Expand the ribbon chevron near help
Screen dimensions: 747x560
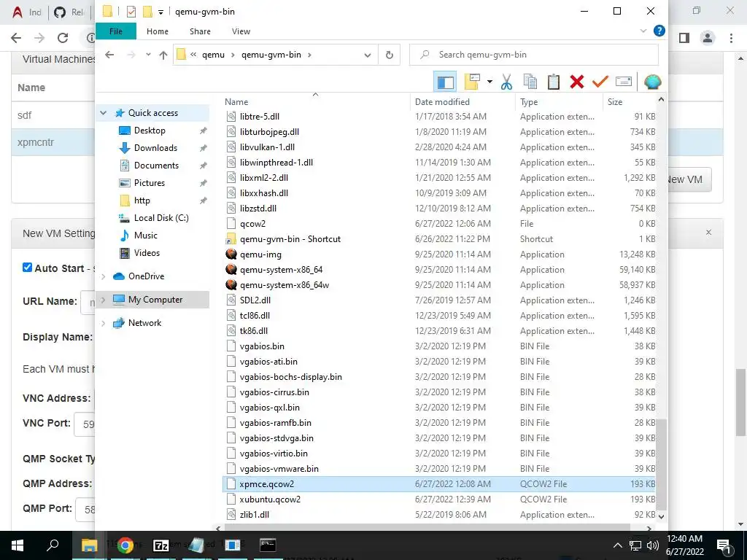click(643, 31)
